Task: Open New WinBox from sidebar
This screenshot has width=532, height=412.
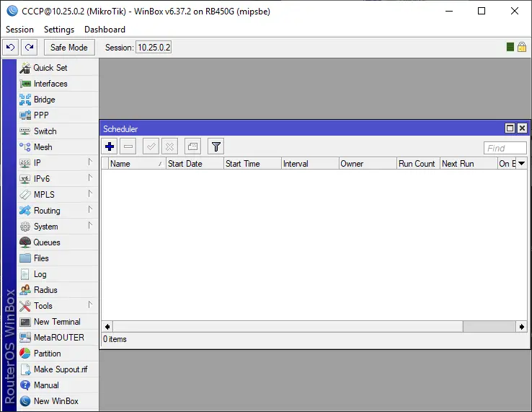Action: click(58, 401)
